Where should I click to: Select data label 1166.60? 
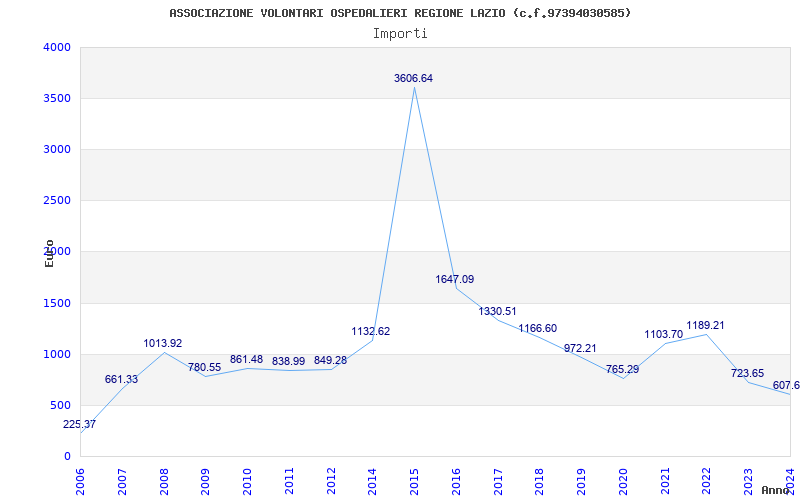point(538,329)
